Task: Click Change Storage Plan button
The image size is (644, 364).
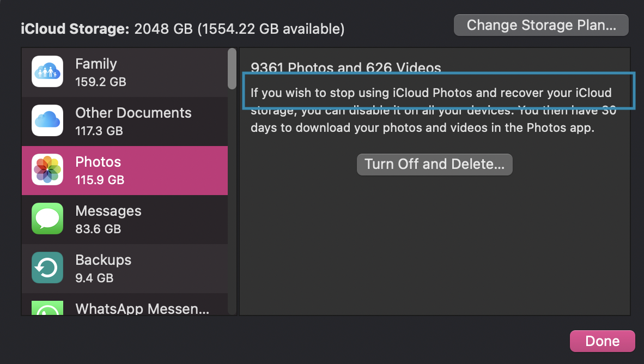Action: coord(540,25)
